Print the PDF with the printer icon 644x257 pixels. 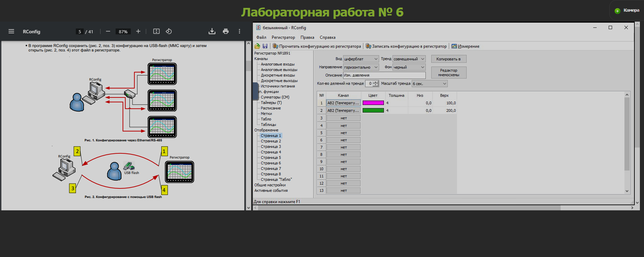click(226, 32)
